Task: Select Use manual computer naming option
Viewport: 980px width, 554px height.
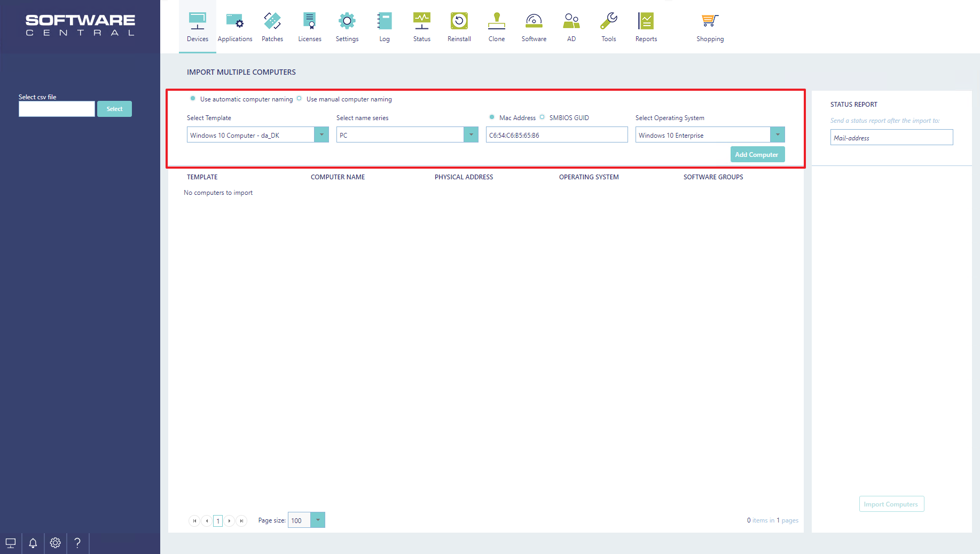Action: tap(299, 99)
